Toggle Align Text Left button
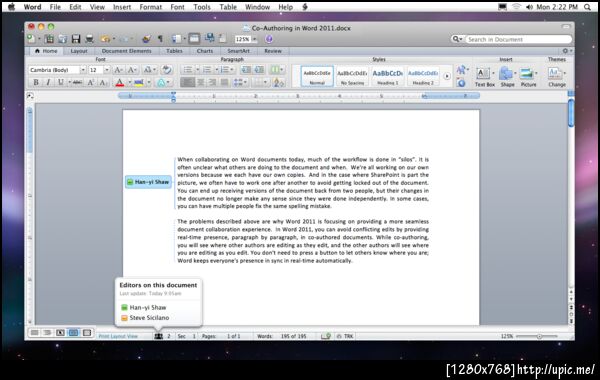Screen dimensions: 600x380 pyautogui.click(x=188, y=82)
